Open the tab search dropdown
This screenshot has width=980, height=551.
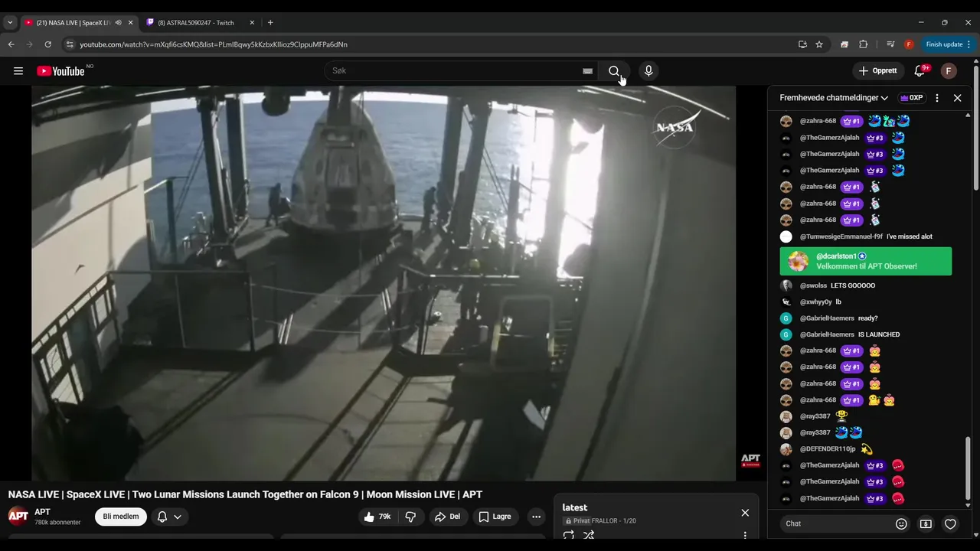pyautogui.click(x=10, y=23)
